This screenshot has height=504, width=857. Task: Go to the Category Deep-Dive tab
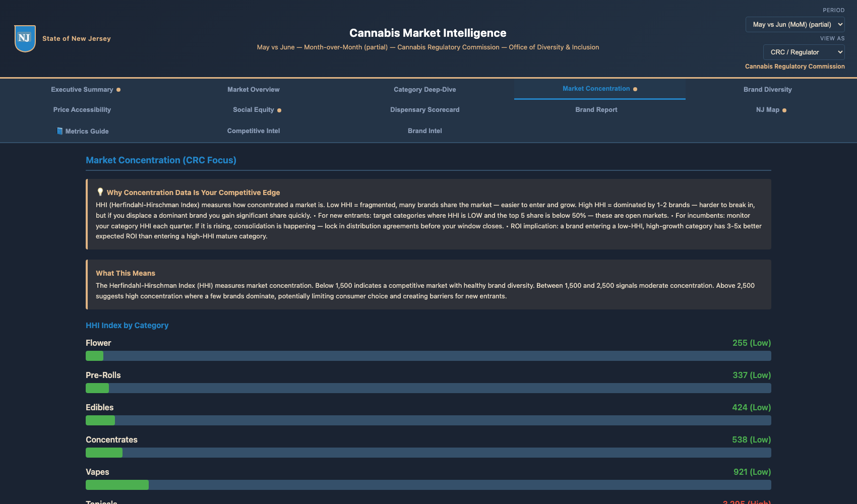pyautogui.click(x=425, y=89)
